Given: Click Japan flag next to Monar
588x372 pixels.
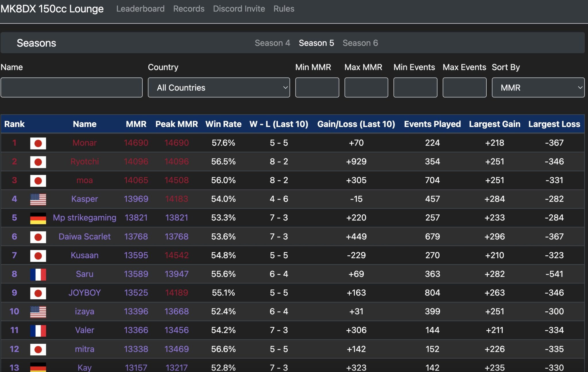Looking at the screenshot, I should point(38,143).
